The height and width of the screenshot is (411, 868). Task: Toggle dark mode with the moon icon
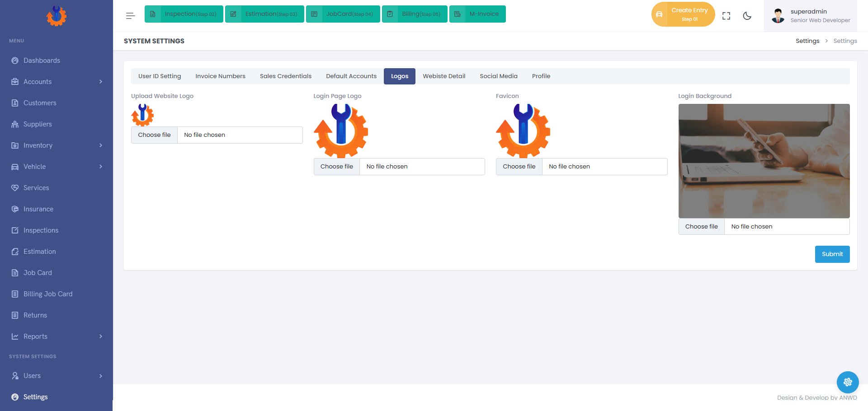click(x=747, y=16)
